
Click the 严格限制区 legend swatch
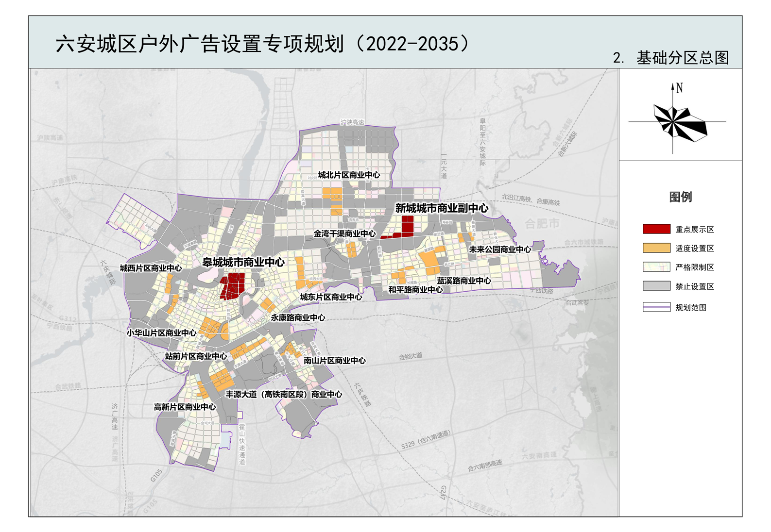[656, 267]
